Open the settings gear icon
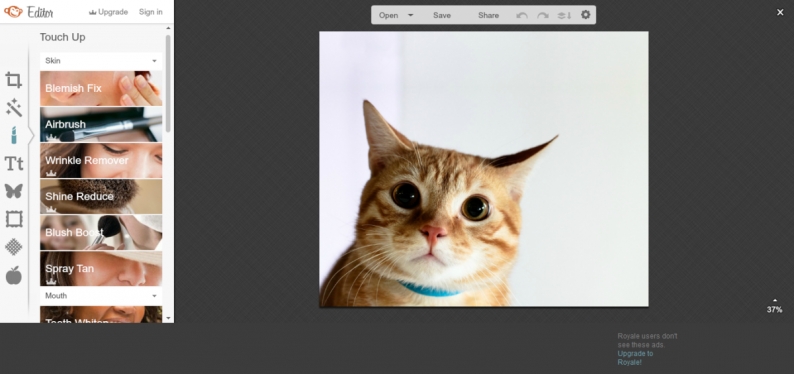 click(x=585, y=15)
